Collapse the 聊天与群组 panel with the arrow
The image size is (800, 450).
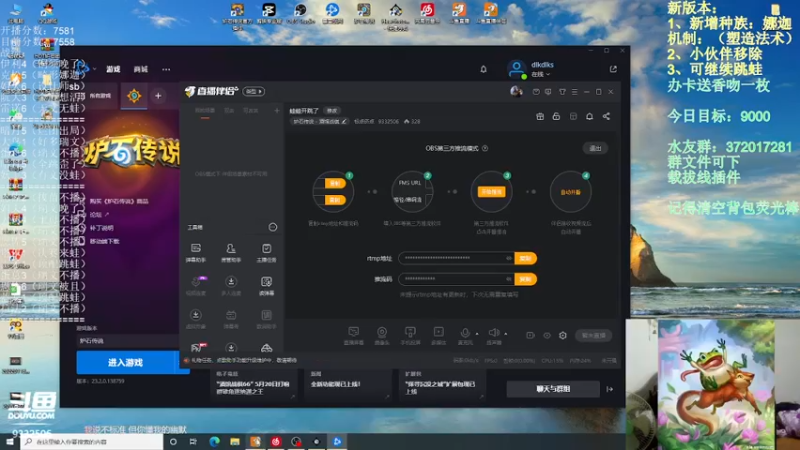click(610, 389)
